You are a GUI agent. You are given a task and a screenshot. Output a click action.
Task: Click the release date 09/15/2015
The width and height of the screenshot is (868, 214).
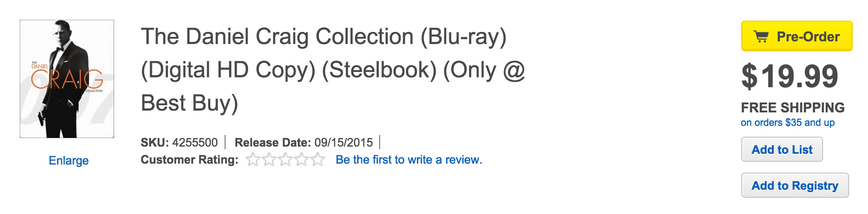pyautogui.click(x=344, y=143)
